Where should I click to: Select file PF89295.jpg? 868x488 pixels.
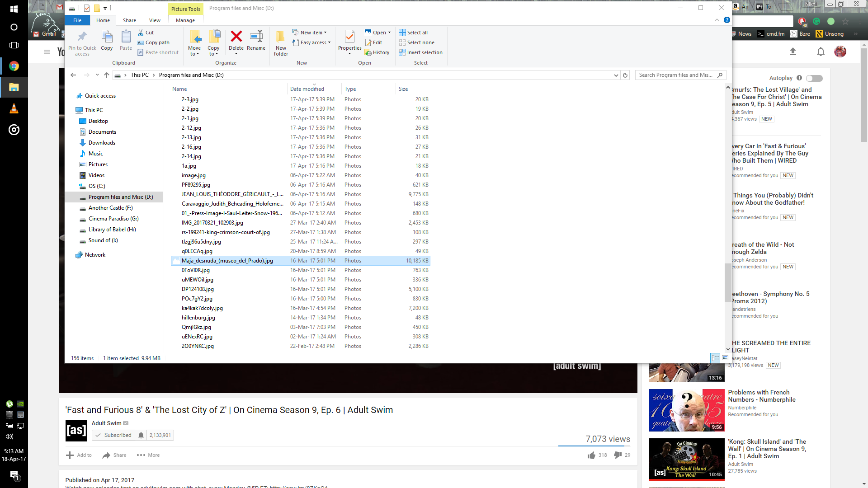[301, 185]
